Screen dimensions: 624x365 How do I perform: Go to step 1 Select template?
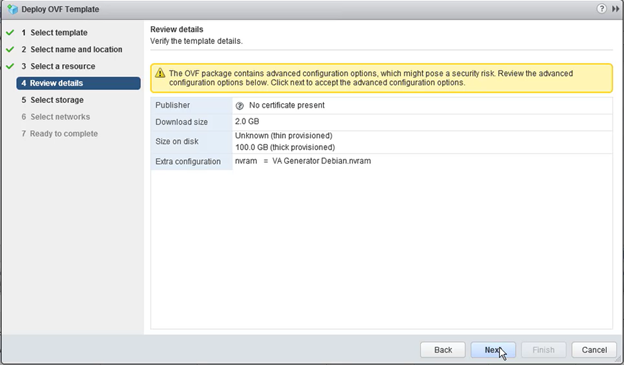pyautogui.click(x=55, y=33)
